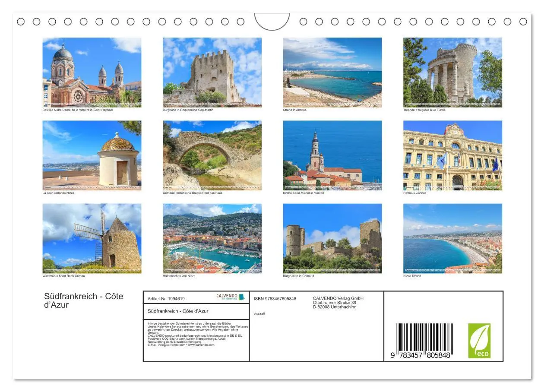Click 'Ottobrunner Straße 39' address line
The width and height of the screenshot is (544, 392).
coord(335,303)
